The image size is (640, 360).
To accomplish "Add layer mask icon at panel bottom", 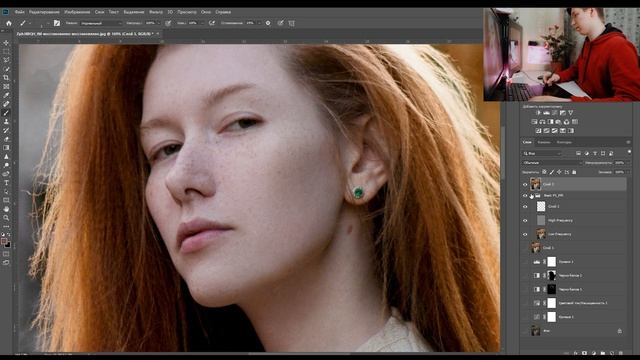I will pos(584,353).
